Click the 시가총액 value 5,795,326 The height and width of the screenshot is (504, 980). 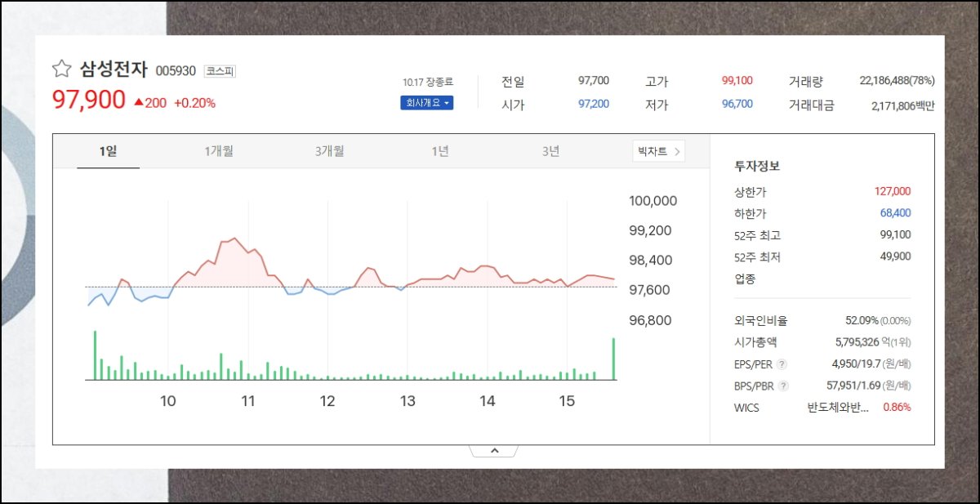click(x=857, y=342)
